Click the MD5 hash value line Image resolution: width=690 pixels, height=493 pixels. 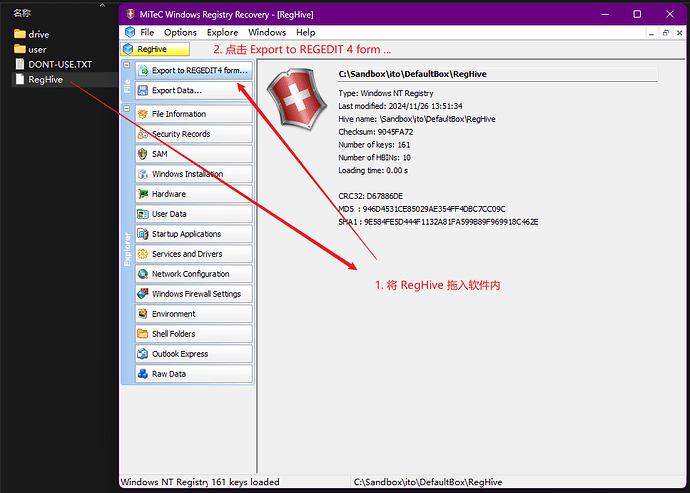[x=422, y=209]
